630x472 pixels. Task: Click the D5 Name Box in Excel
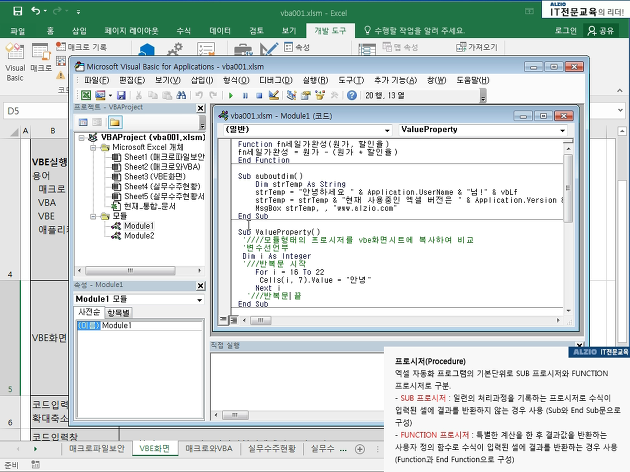[x=35, y=111]
